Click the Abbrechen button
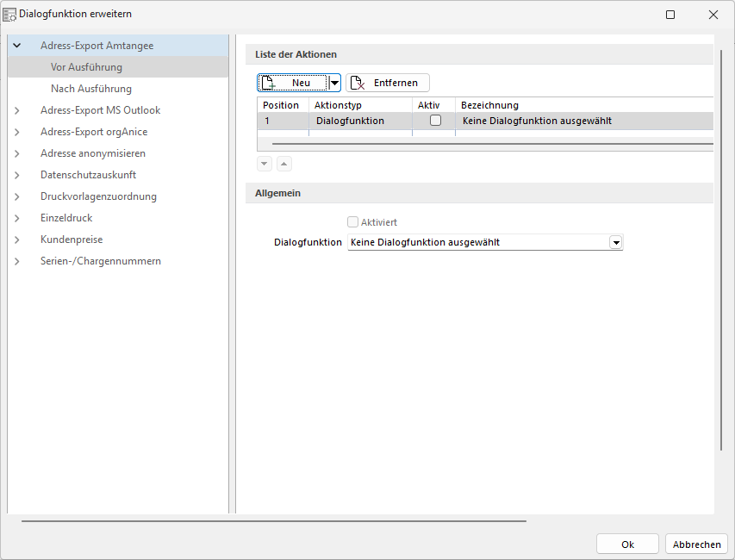The width and height of the screenshot is (735, 560). tap(696, 544)
